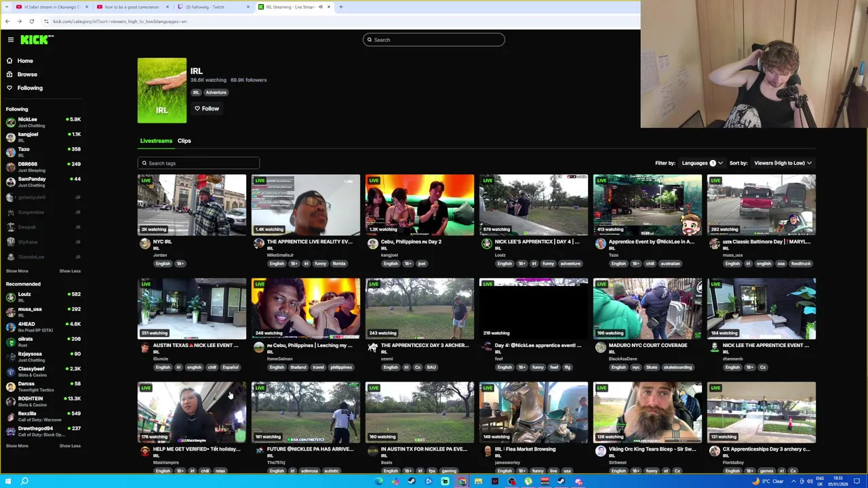
Task: Open Classic Baltimore Day stream thumbnail
Action: (x=762, y=205)
